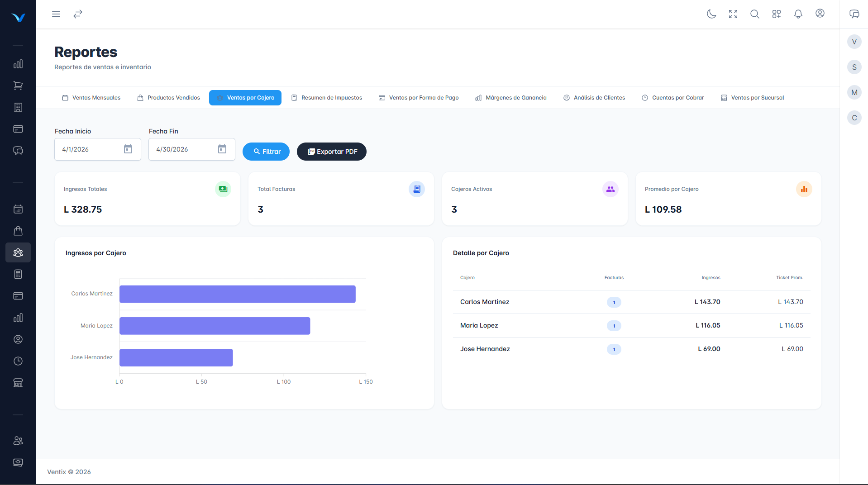Select the Carlos Martinez bar in the chart
The height and width of the screenshot is (485, 868).
[237, 294]
